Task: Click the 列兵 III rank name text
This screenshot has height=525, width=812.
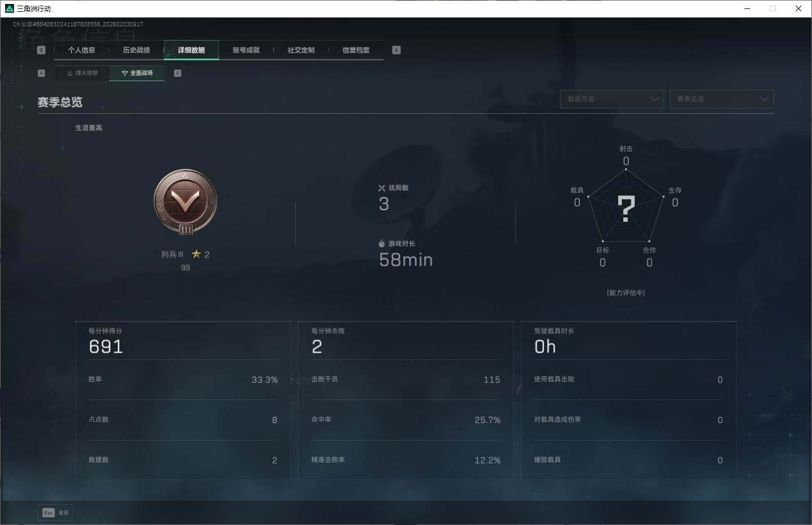Action: point(172,255)
